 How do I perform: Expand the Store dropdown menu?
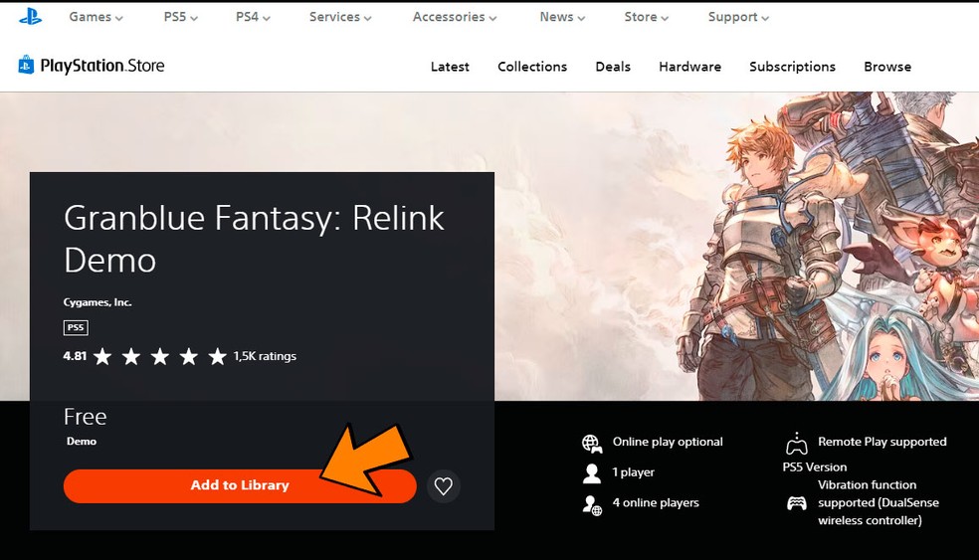click(x=647, y=17)
